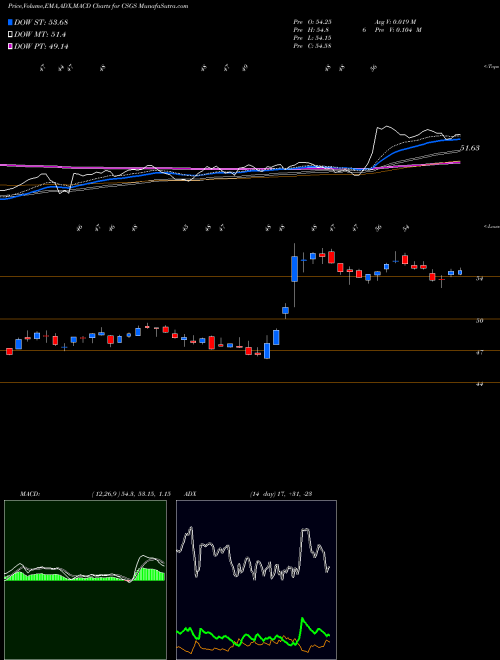Click the 'Pre V: 0.104 M' volume text
The height and width of the screenshot is (660, 500).
point(398,30)
